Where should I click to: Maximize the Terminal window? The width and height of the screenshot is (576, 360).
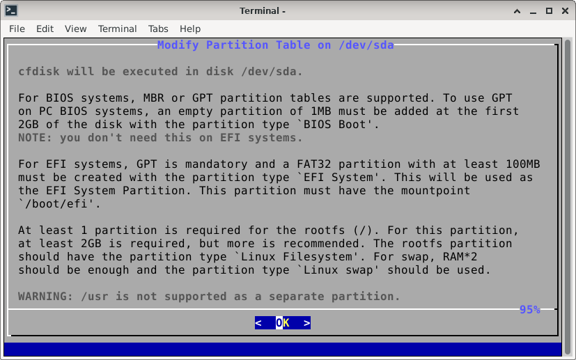549,11
